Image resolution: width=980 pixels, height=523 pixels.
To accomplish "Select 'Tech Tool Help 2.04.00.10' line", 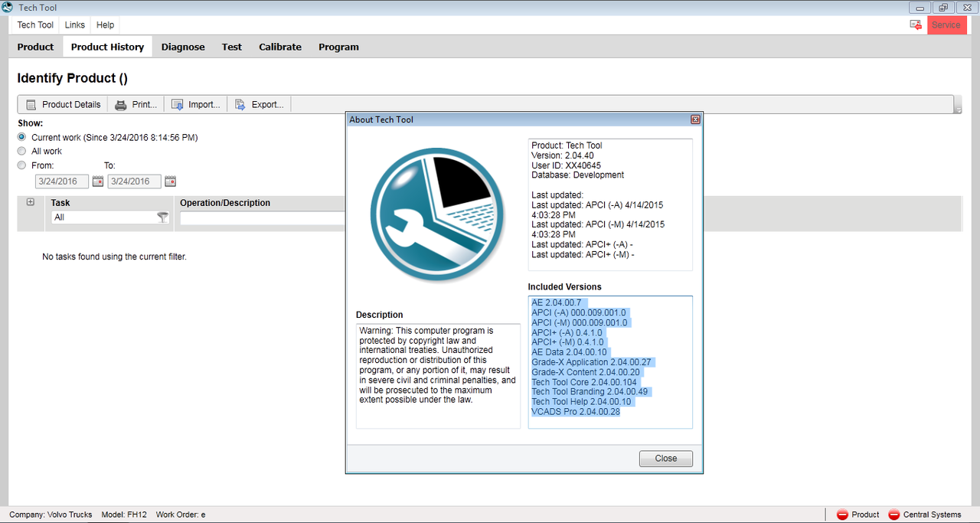I will (582, 402).
